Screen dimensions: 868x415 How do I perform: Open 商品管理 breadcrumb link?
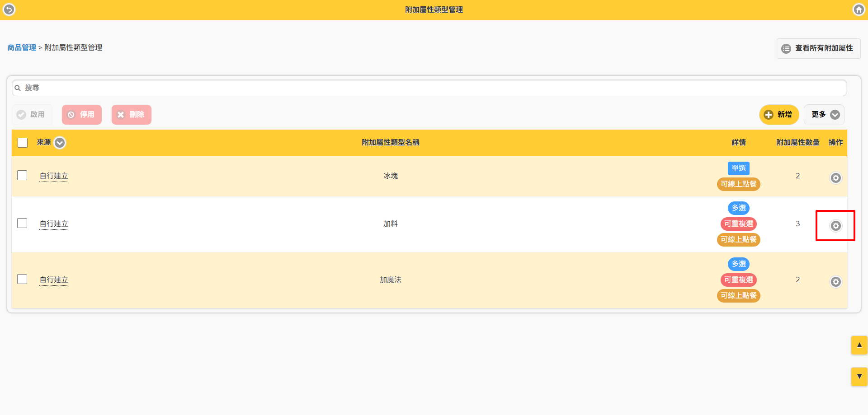point(22,47)
